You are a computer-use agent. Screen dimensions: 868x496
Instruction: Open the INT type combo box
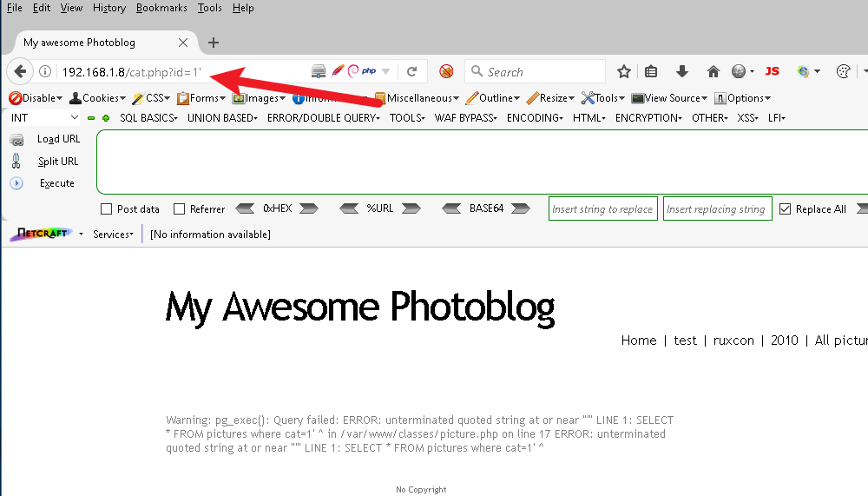(44, 118)
